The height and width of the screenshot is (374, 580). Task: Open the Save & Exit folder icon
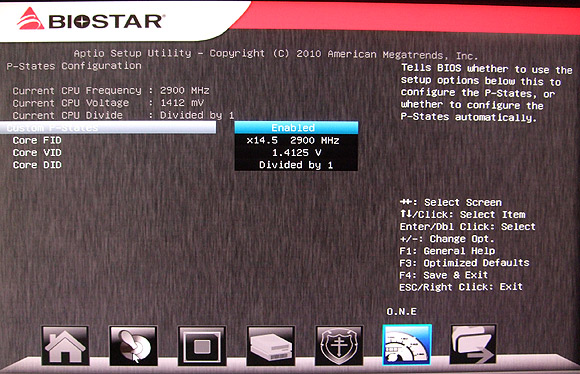coord(473,345)
